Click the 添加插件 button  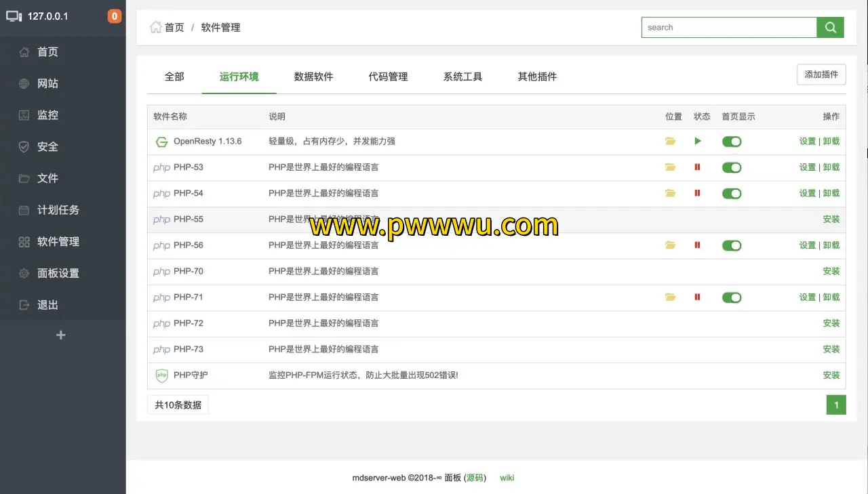pos(821,75)
